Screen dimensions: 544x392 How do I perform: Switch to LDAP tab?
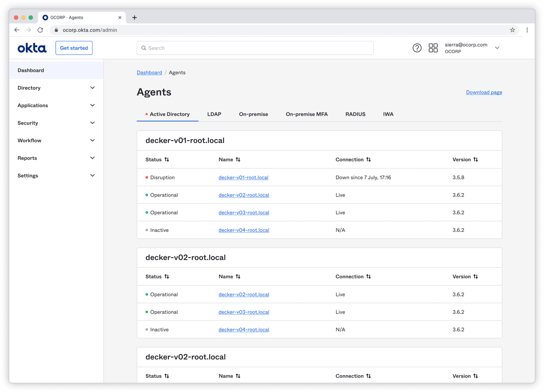(214, 114)
